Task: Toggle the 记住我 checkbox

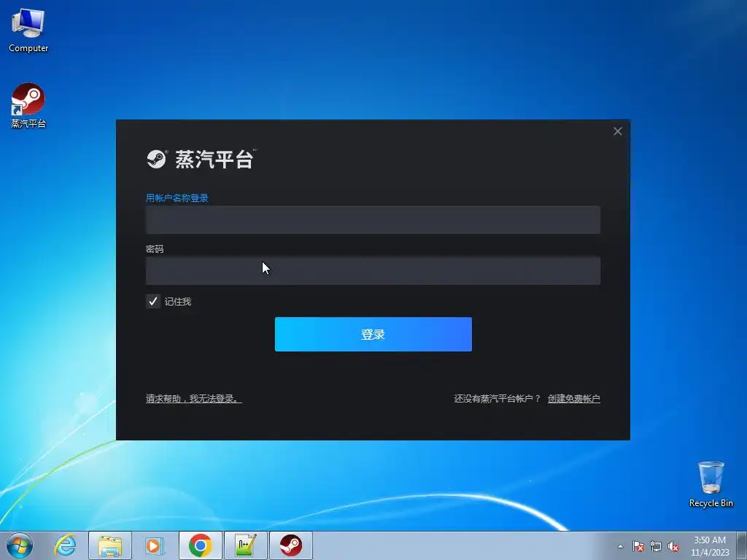Action: pos(153,301)
